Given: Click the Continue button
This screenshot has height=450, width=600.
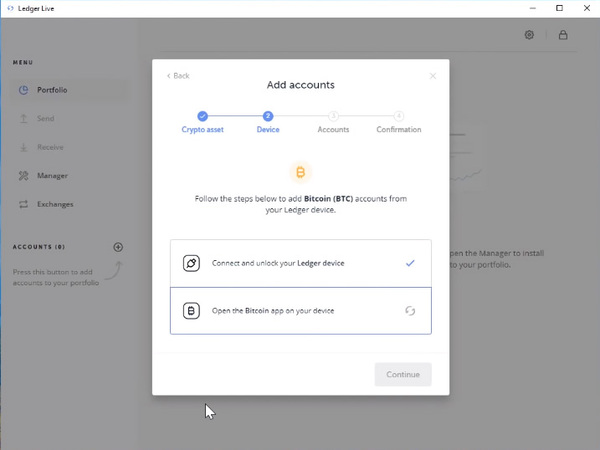Looking at the screenshot, I should pos(403,374).
